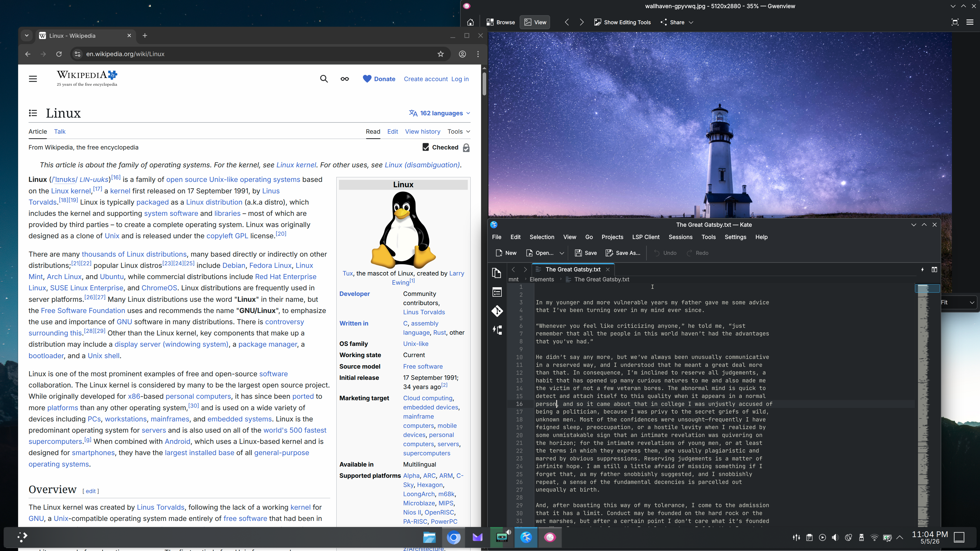Click Save As in Kate's toolbar
The image size is (980, 551).
623,253
